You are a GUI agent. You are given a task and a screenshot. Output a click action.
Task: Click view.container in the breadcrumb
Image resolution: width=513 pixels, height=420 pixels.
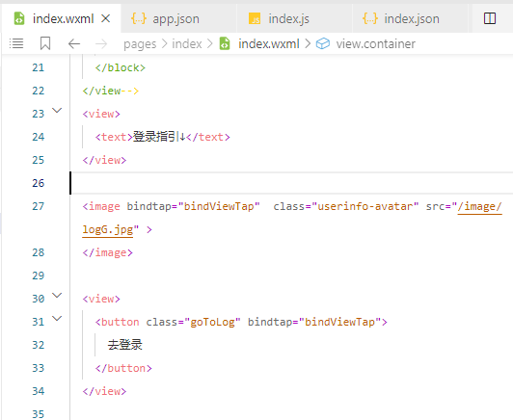pos(376,43)
